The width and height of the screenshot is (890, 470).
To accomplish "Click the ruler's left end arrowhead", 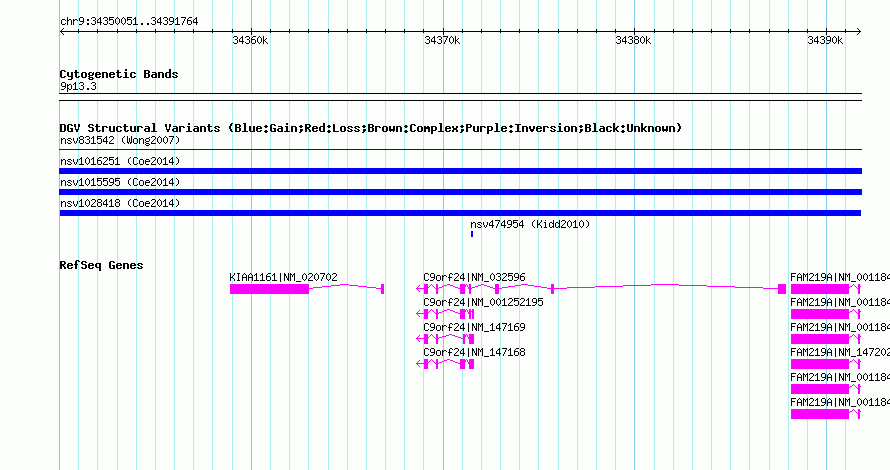I will click(62, 32).
